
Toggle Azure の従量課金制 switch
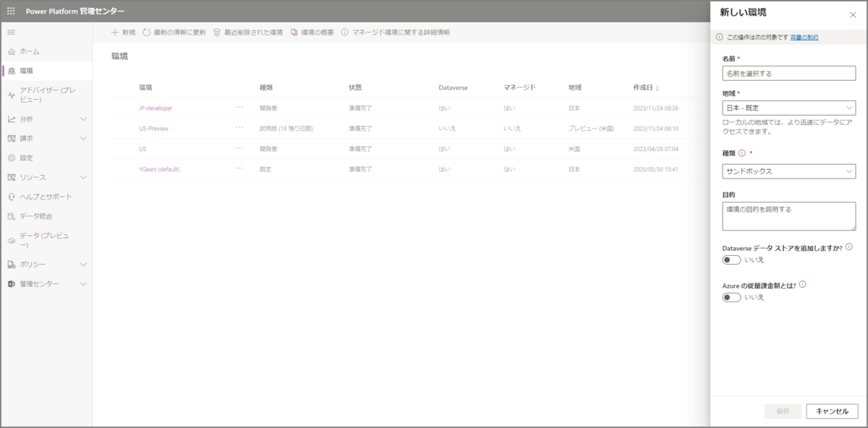coord(731,297)
